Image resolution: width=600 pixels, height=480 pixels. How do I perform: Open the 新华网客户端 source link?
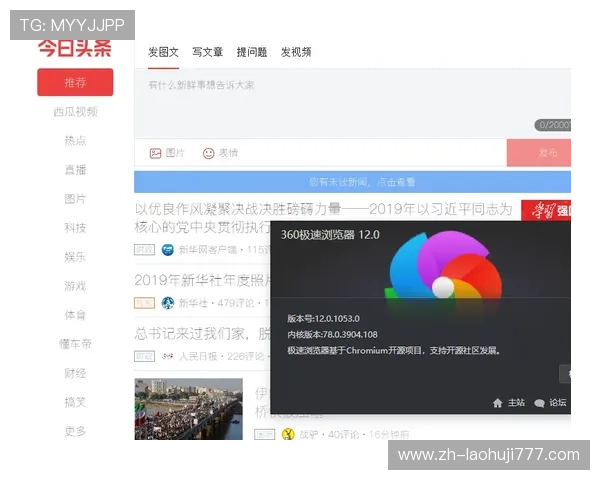pos(208,250)
